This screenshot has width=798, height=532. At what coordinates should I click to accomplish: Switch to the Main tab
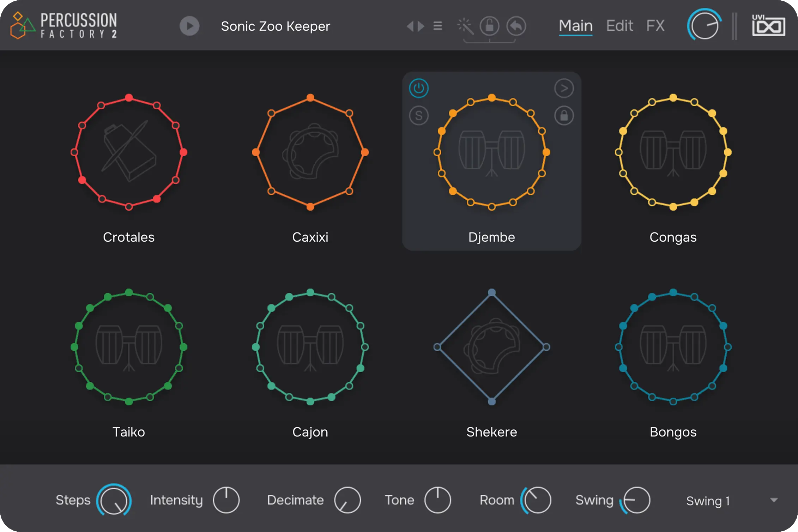pos(576,26)
